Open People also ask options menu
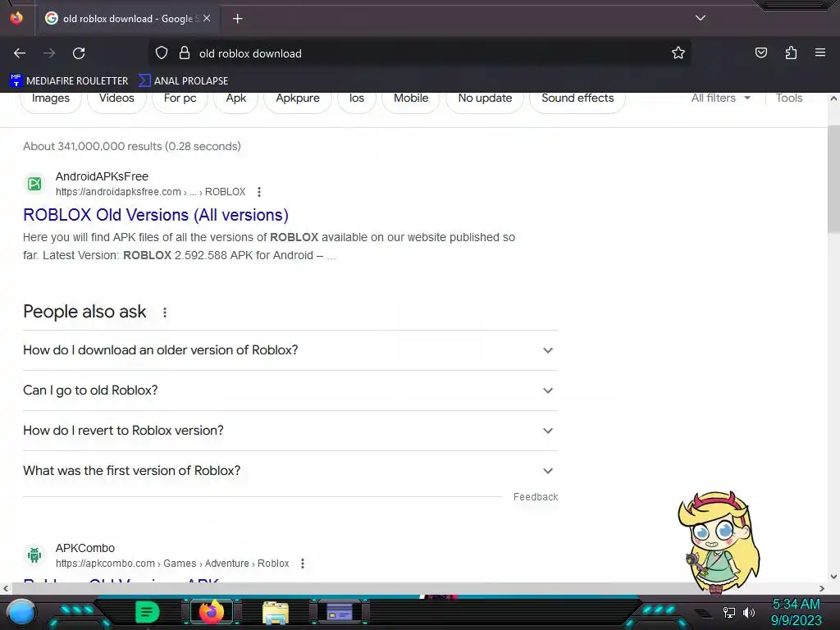The image size is (840, 630). point(164,313)
